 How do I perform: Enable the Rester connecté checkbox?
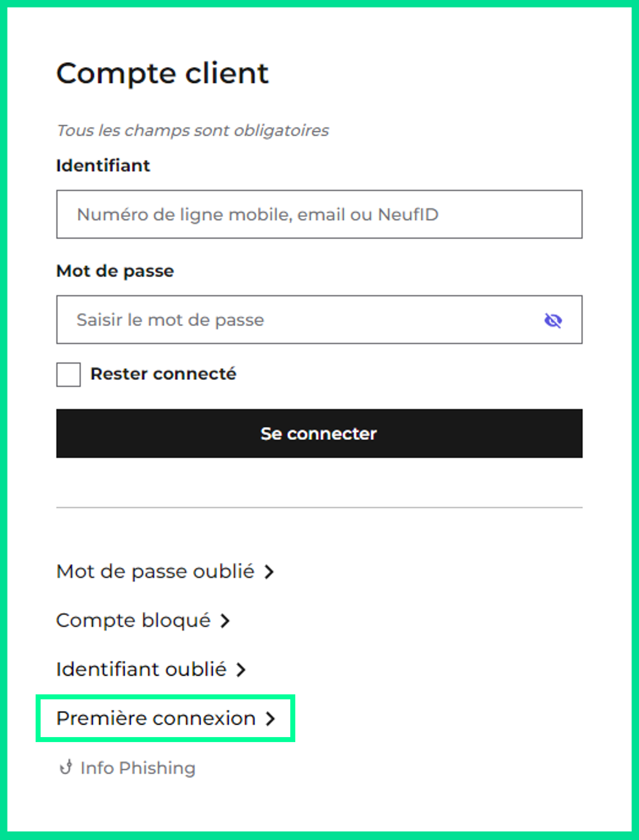tap(68, 375)
